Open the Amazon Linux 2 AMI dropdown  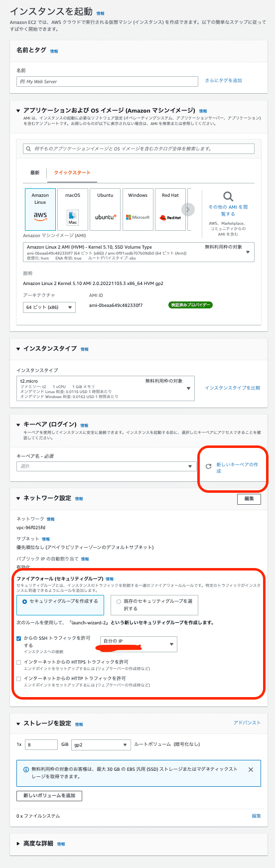pos(138,252)
